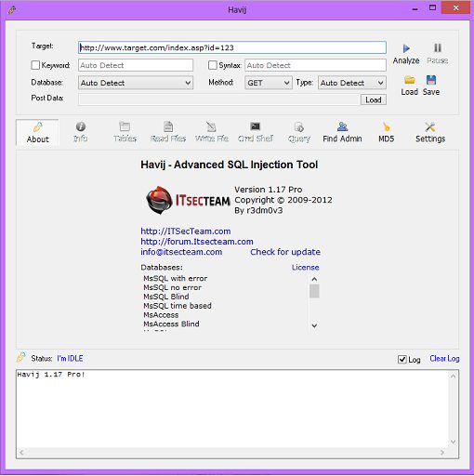Click the Post Data input field
This screenshot has height=476, width=474.
click(x=219, y=99)
